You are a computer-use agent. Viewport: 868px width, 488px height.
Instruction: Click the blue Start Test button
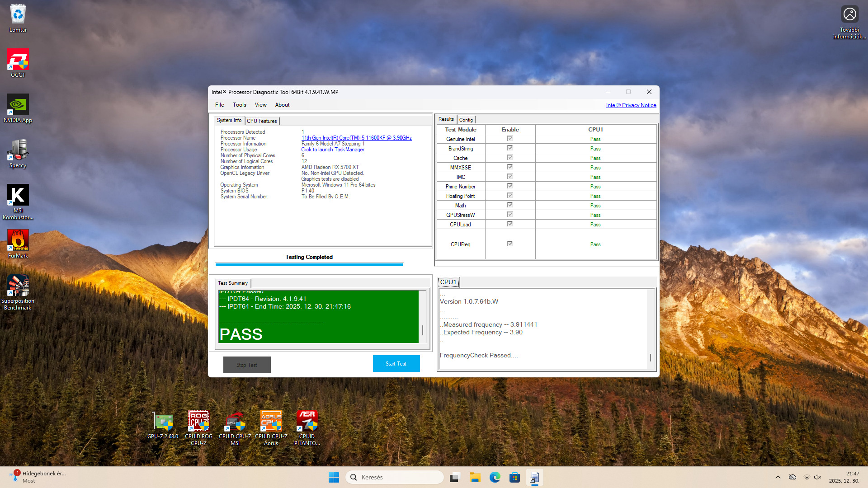(x=396, y=363)
